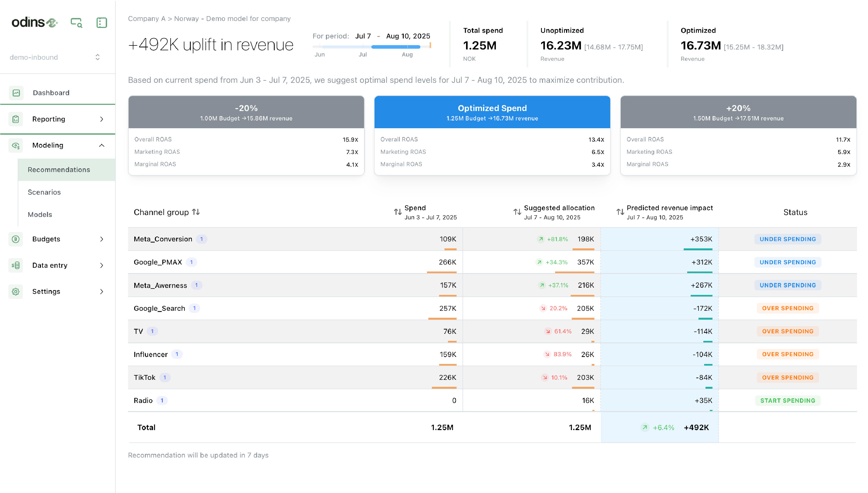
Task: Select the +20% budget scenario card
Action: point(738,112)
